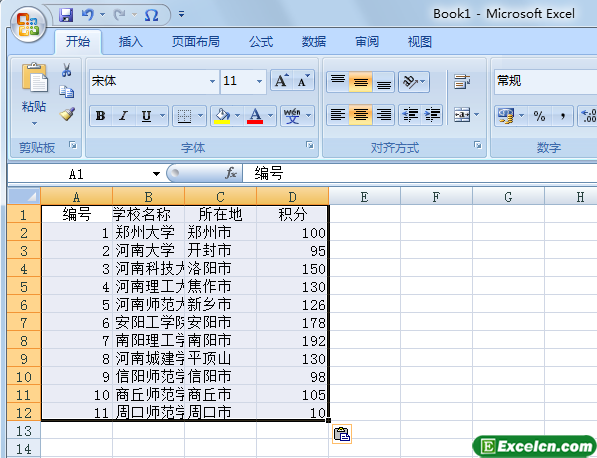
Task: Select column E header
Action: tap(364, 196)
